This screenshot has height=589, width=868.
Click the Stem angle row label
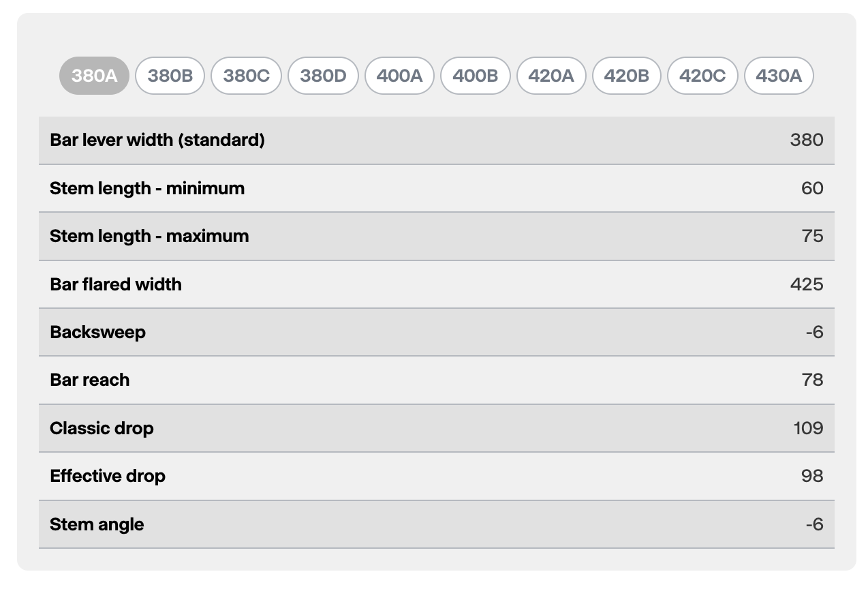97,525
